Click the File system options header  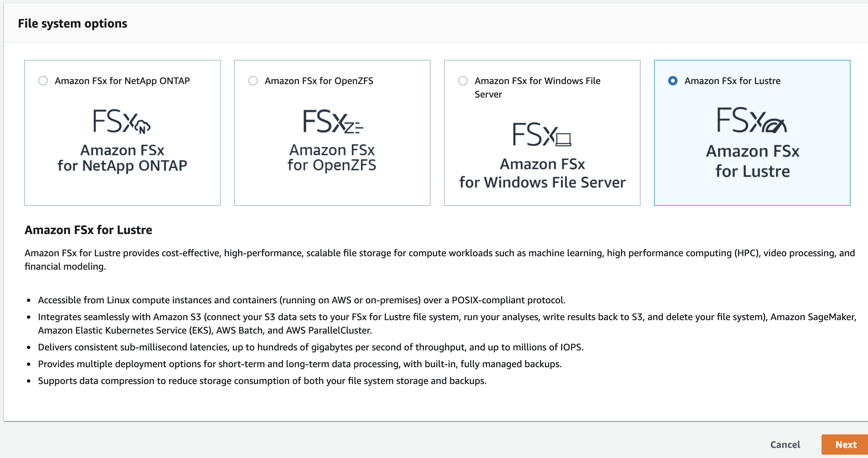click(72, 23)
